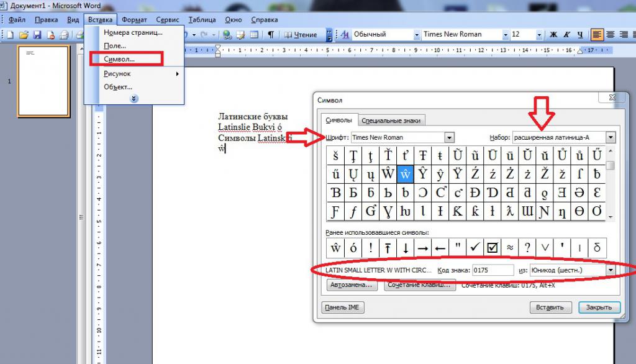Toggle show/hide paragraph marks ¶
This screenshot has height=364, width=636.
pyautogui.click(x=271, y=35)
